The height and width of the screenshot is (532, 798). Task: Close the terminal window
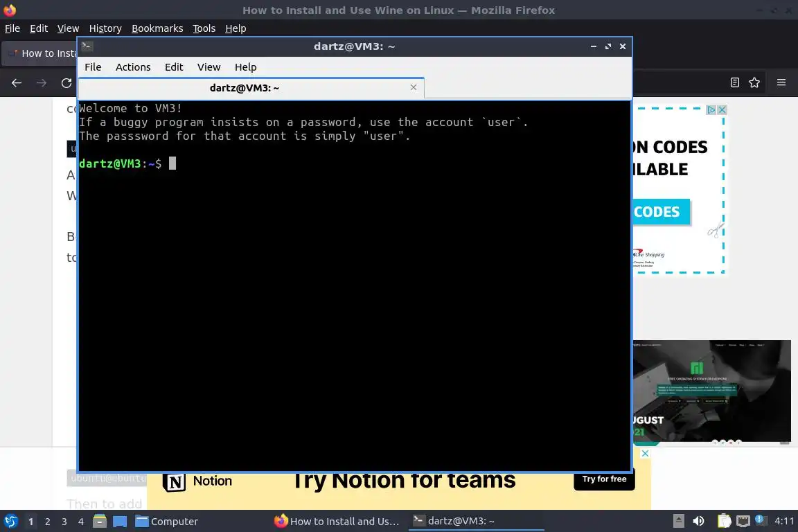(623, 46)
